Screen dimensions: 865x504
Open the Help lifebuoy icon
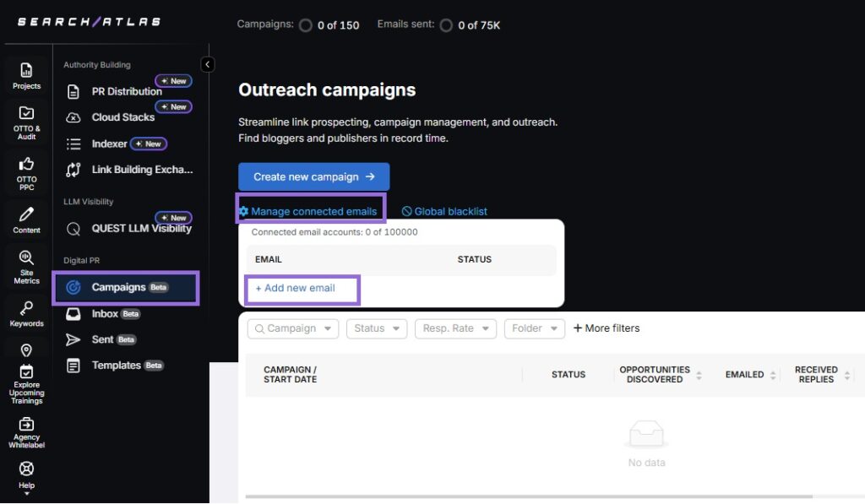tap(26, 469)
